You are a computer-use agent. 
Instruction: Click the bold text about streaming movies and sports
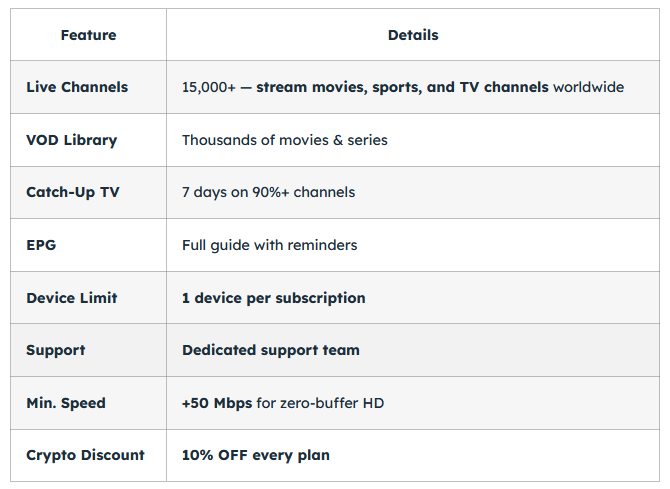402,87
